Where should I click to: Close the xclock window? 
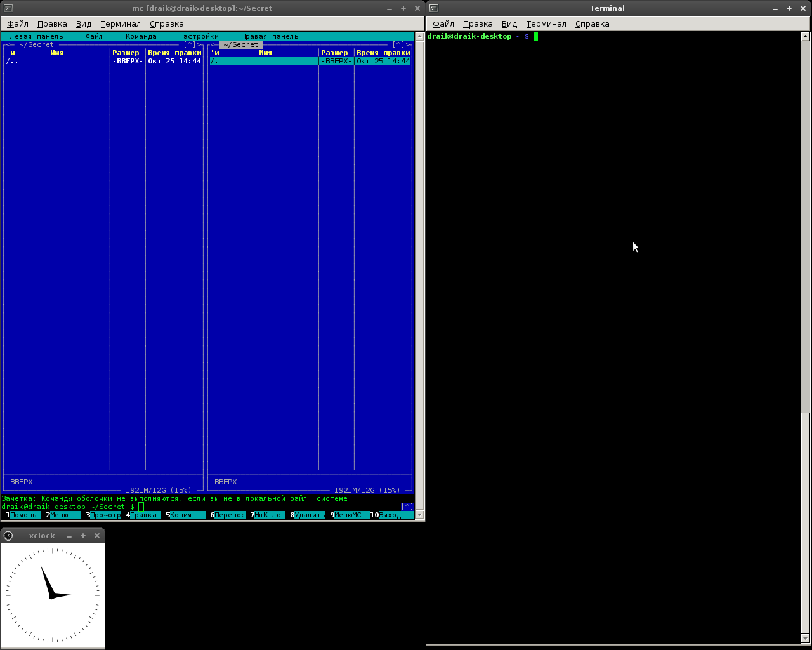[97, 536]
